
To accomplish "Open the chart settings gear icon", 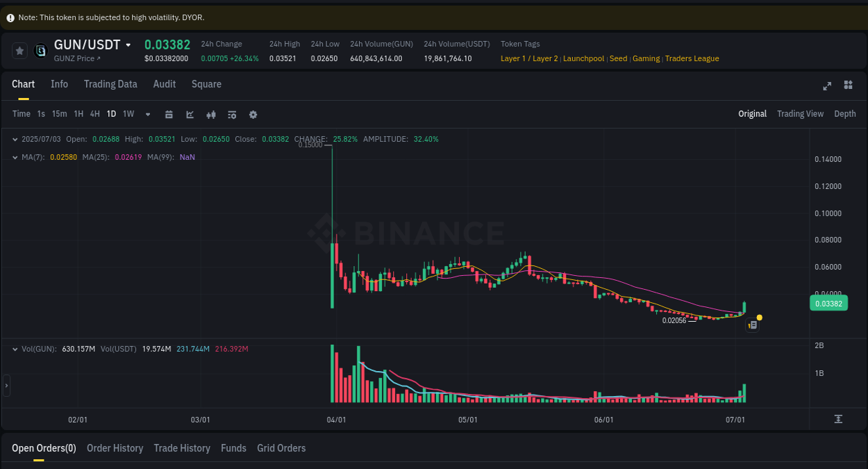I will [253, 114].
